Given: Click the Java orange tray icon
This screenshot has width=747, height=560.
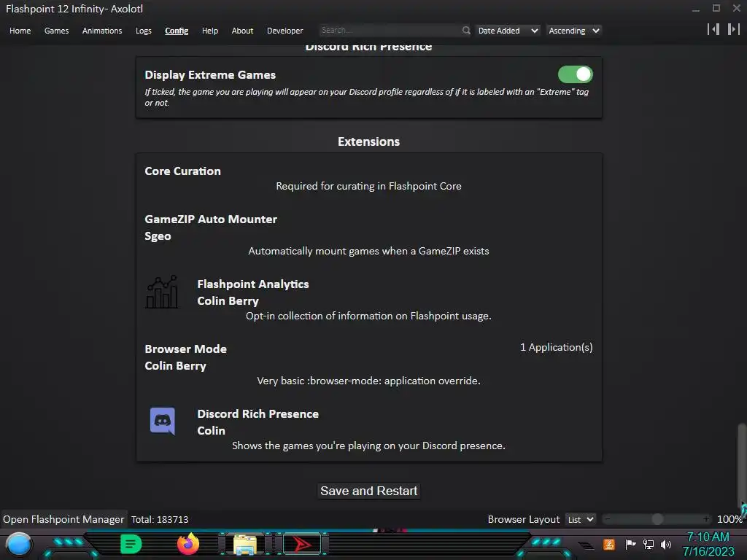Looking at the screenshot, I should 609,544.
